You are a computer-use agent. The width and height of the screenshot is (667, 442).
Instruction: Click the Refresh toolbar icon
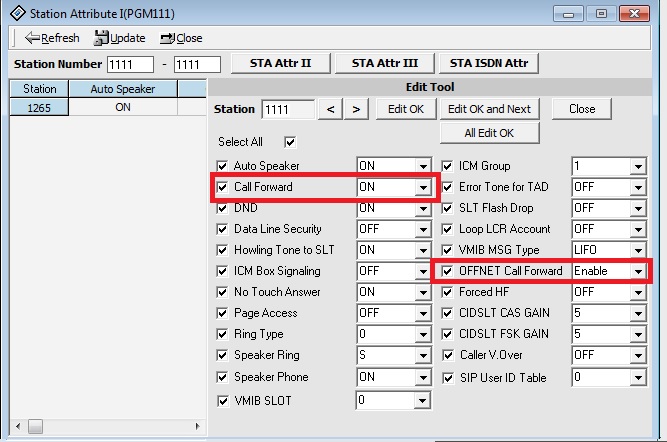31,38
